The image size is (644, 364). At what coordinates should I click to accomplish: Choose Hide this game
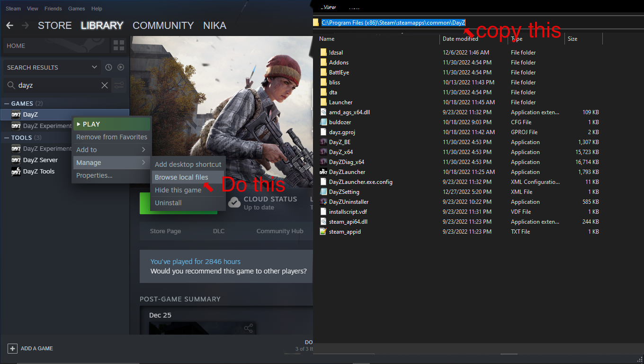pyautogui.click(x=188, y=190)
